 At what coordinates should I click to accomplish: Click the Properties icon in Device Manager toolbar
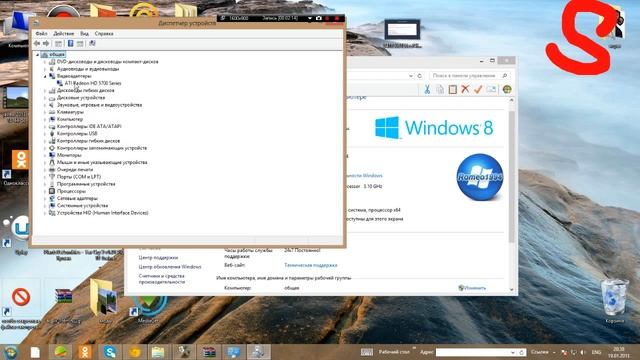(80, 43)
